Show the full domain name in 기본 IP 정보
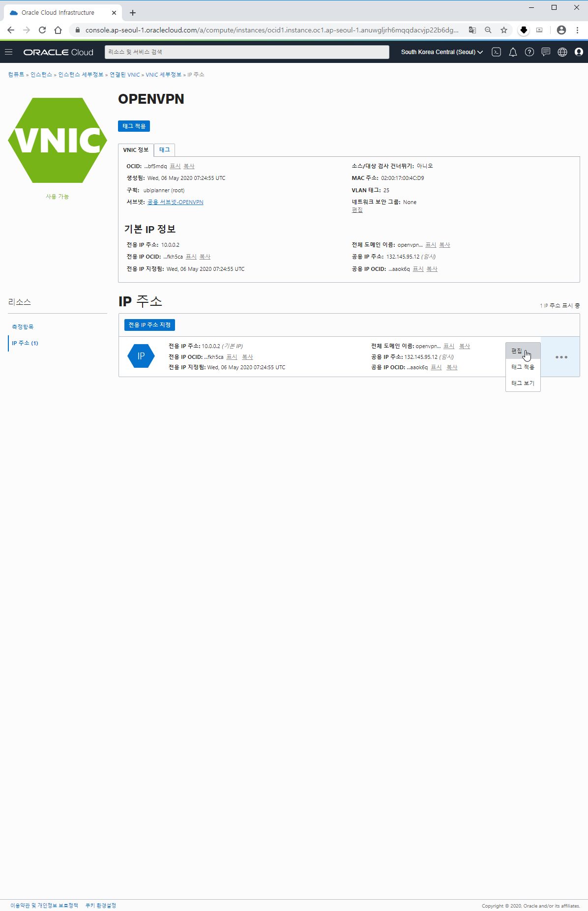Viewport: 588px width, 911px height. pos(431,245)
